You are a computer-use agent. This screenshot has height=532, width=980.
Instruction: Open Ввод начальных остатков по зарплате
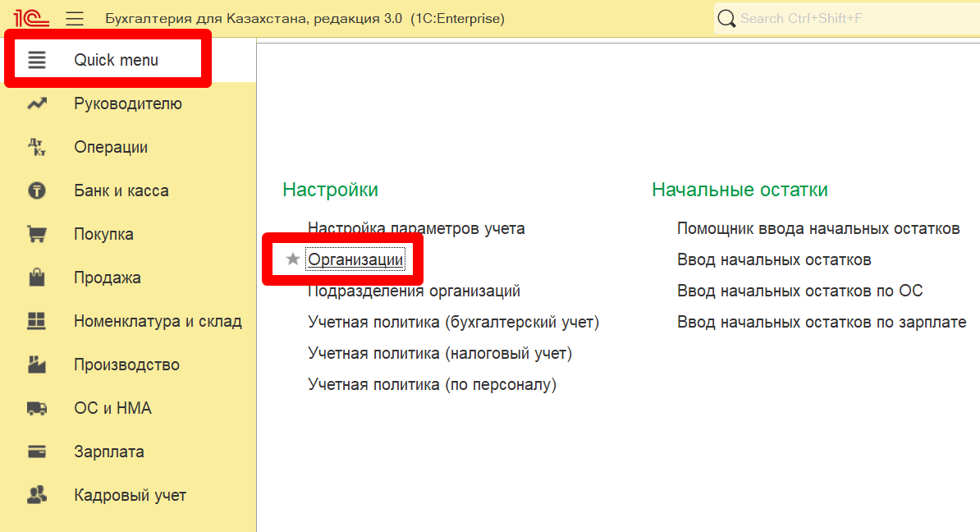coord(822,322)
